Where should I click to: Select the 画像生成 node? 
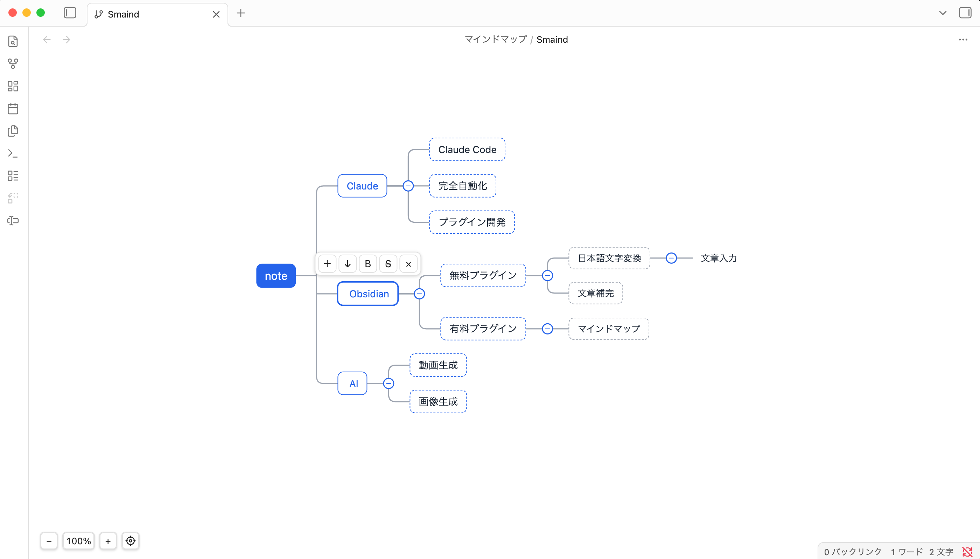[438, 402]
